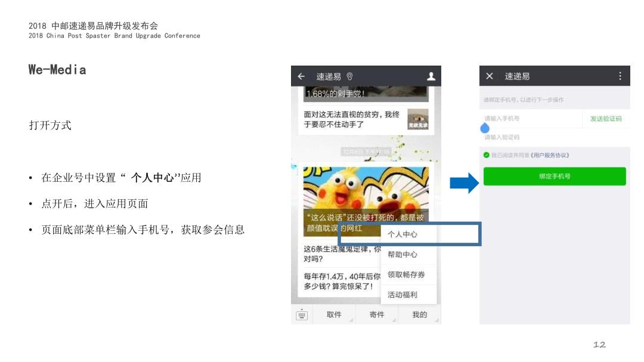The image size is (644, 362).
Task: Open article 每年存1.4万，40年后
Action: (342, 281)
